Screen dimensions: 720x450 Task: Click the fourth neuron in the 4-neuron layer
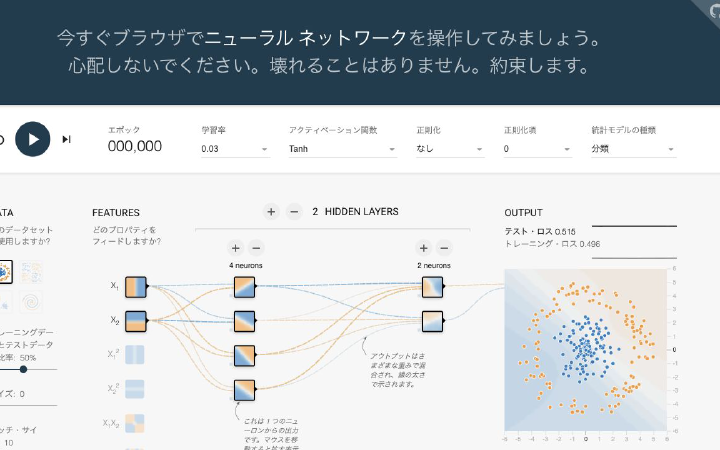coord(244,390)
